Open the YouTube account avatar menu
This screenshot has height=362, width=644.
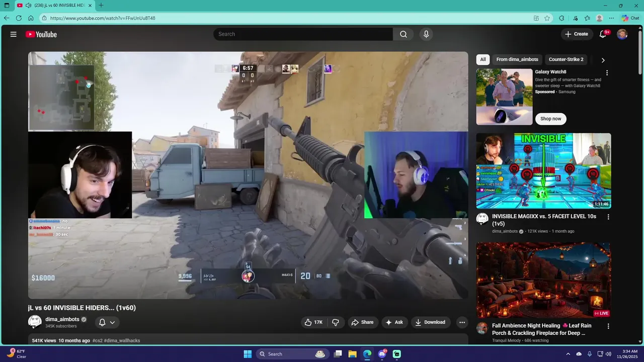[622, 34]
